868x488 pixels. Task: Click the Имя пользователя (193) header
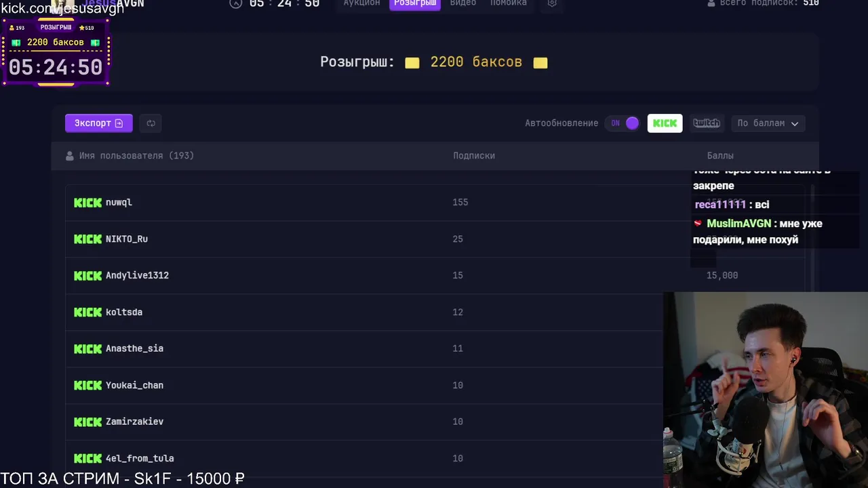[x=136, y=156]
